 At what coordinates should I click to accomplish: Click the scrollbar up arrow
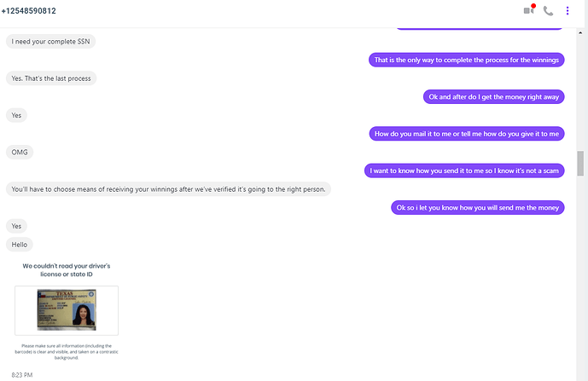coord(580,33)
